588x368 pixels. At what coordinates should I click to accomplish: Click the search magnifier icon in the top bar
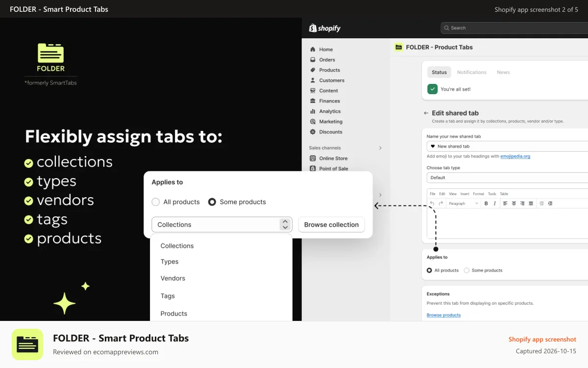tap(446, 28)
